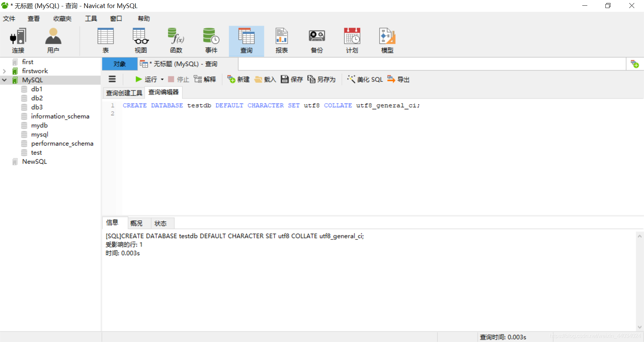Click the 查询时间: 0.003s status text
The height and width of the screenshot is (342, 644).
503,337
